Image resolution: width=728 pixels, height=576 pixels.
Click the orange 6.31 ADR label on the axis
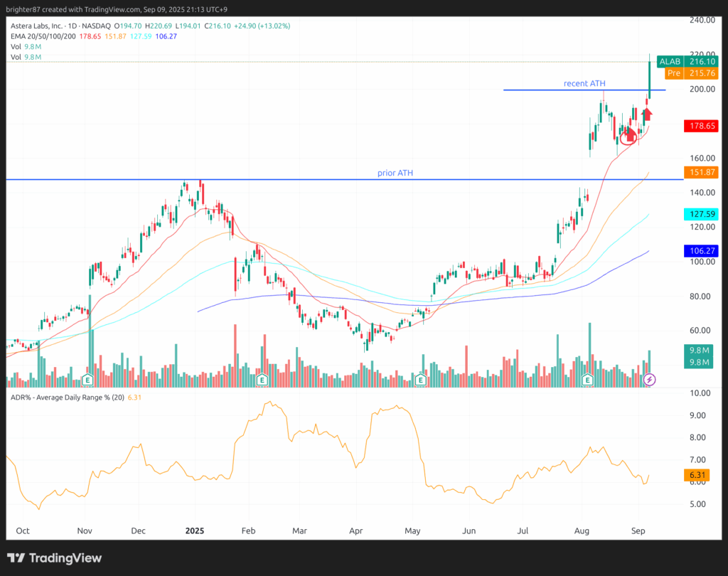click(x=697, y=475)
